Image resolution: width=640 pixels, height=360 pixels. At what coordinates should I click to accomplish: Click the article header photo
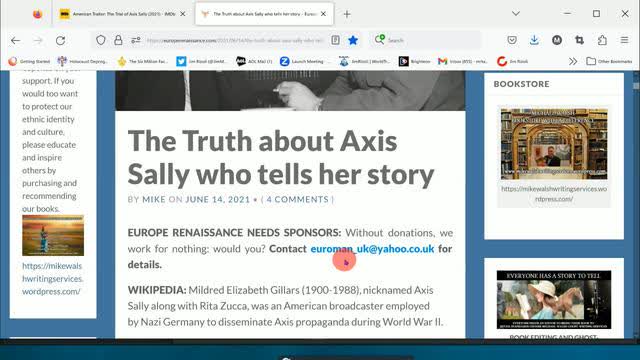290,91
